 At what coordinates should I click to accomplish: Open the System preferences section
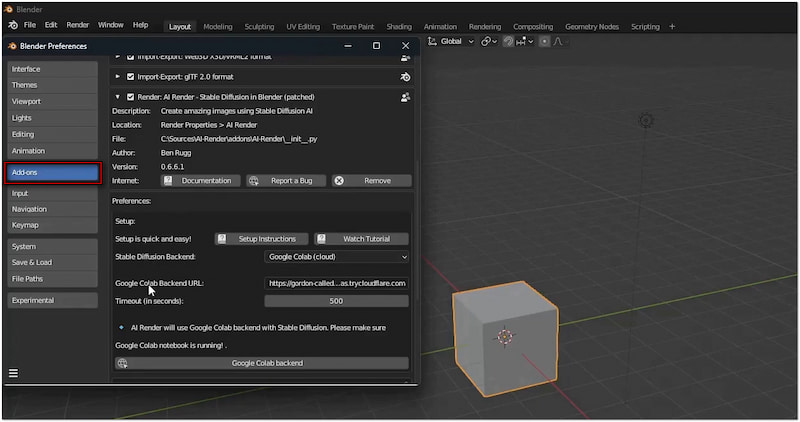click(x=53, y=246)
